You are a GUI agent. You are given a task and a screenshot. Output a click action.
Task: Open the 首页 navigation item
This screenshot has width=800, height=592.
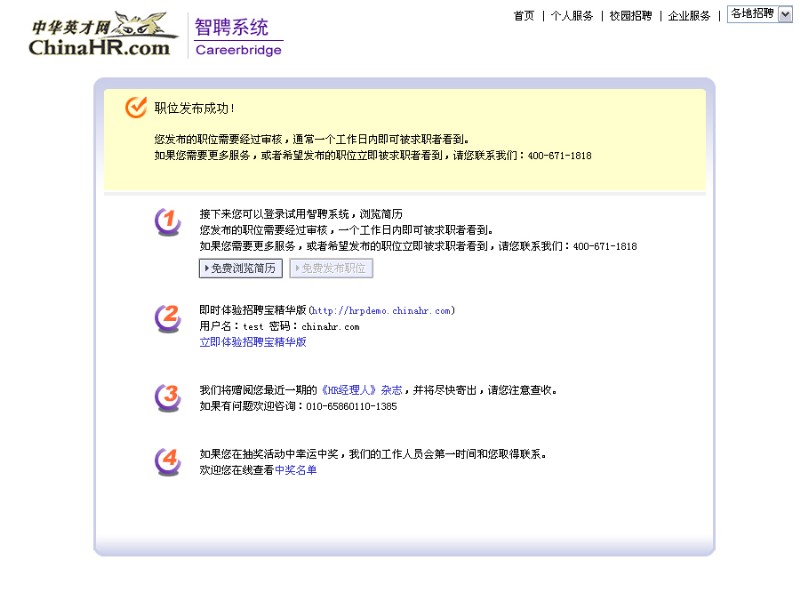523,16
